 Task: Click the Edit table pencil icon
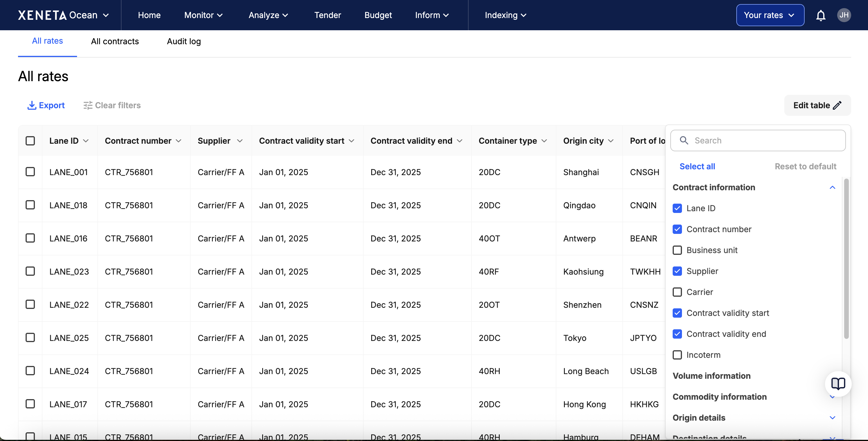tap(837, 105)
